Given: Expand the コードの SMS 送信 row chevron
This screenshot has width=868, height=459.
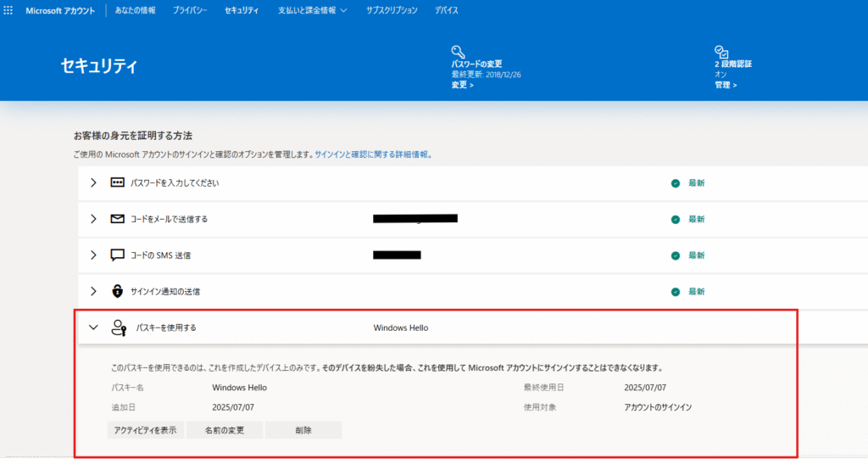Looking at the screenshot, I should (93, 255).
